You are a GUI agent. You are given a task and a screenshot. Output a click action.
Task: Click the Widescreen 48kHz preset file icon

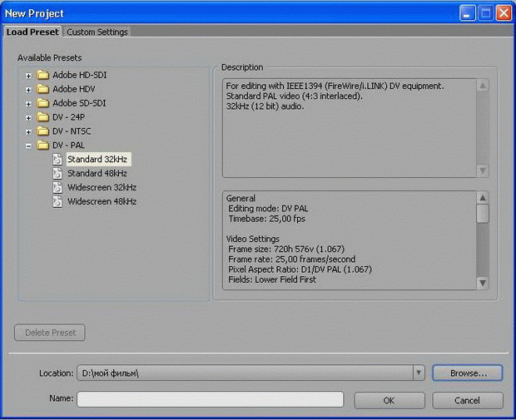(57, 201)
